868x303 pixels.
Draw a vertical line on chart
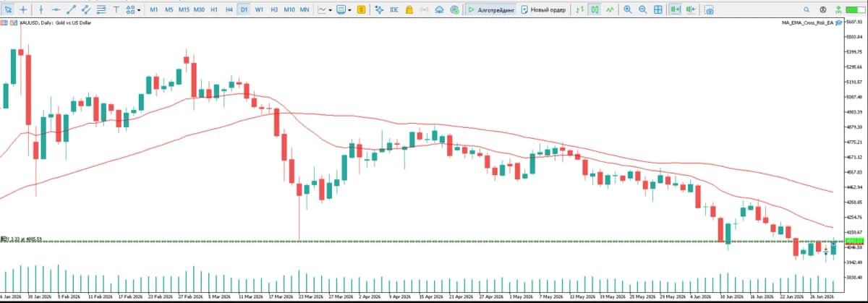coord(41,9)
